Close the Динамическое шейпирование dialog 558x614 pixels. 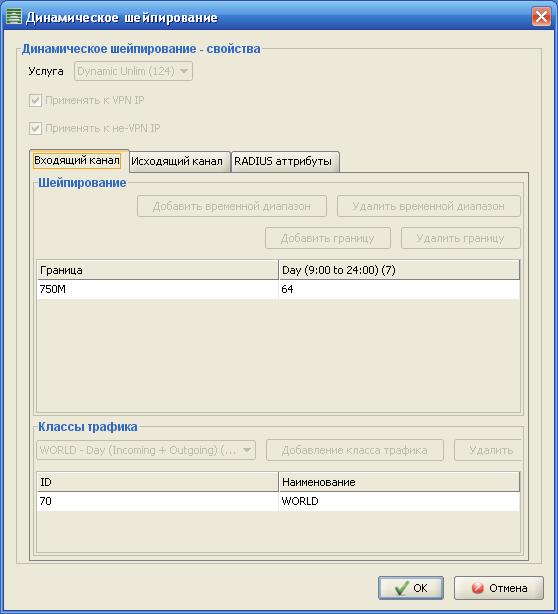(x=542, y=17)
